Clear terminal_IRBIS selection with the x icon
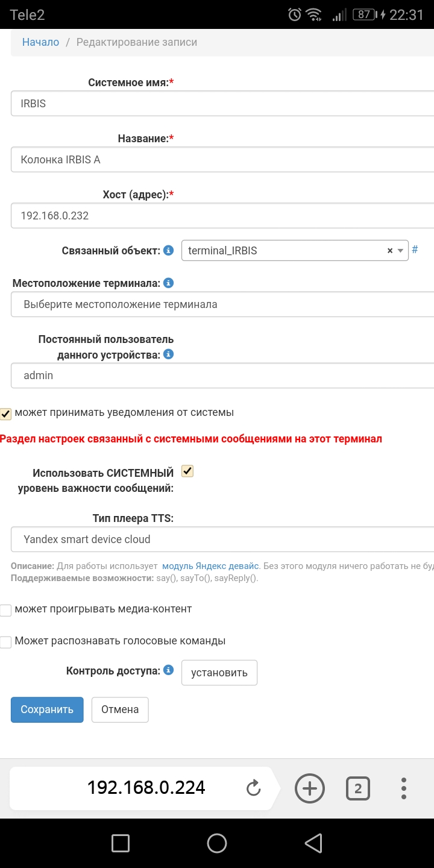 pos(389,250)
